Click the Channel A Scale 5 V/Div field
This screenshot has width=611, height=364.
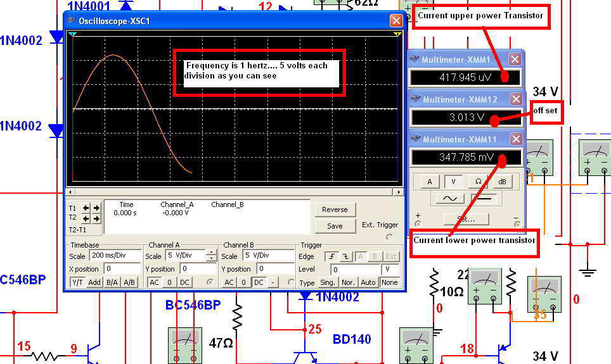[186, 255]
